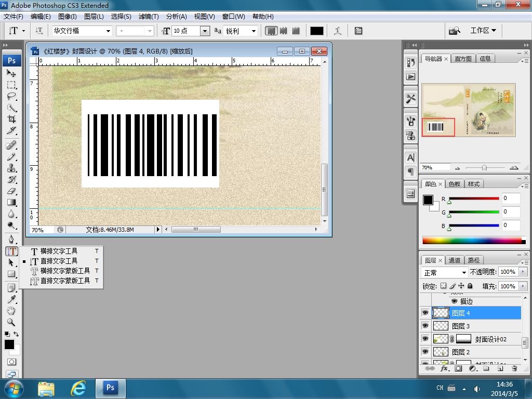The height and width of the screenshot is (399, 532).
Task: Expand the font size dropdown arrow
Action: point(205,31)
